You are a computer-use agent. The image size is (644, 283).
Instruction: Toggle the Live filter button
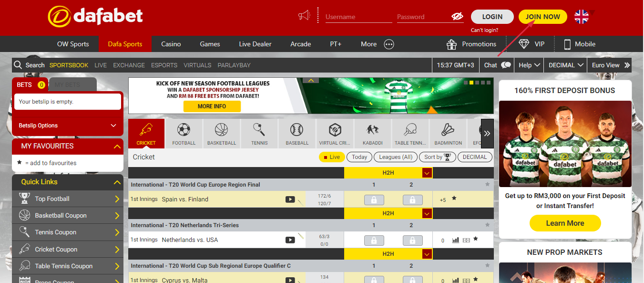332,157
